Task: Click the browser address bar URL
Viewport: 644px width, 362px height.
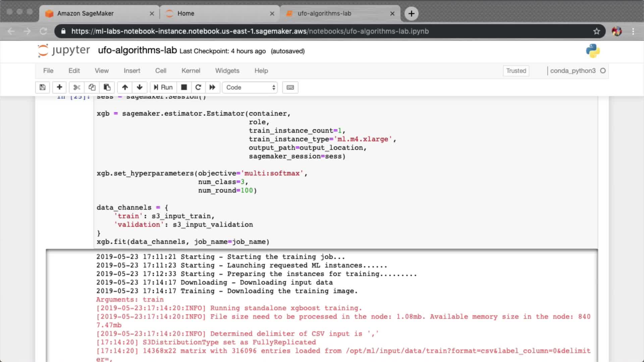Action: (x=250, y=31)
